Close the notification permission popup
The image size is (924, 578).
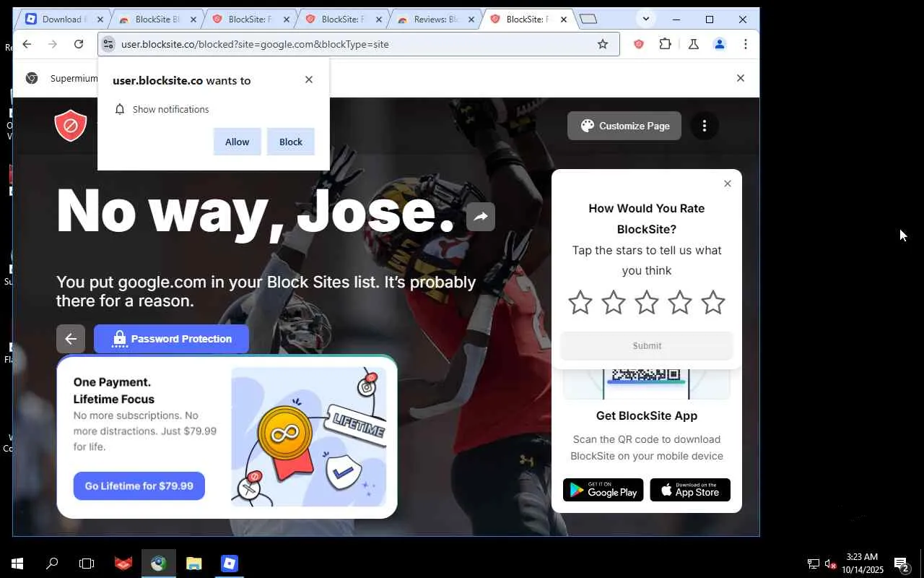point(309,79)
